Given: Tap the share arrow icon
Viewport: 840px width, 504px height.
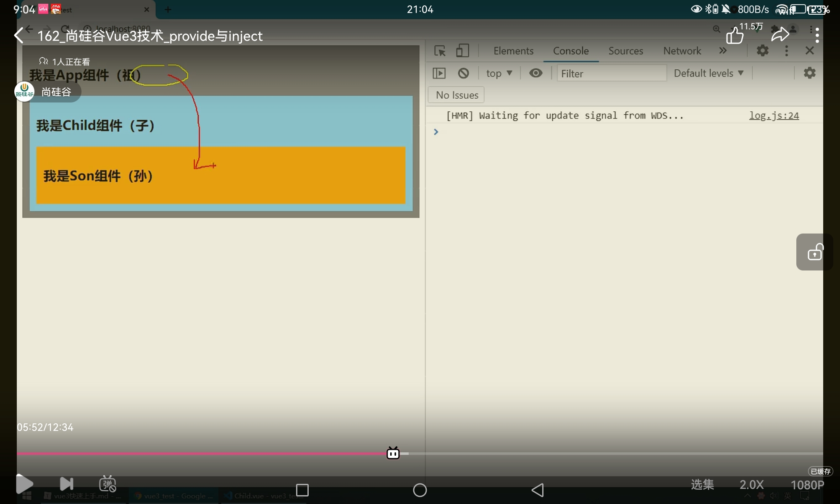Looking at the screenshot, I should (x=780, y=34).
